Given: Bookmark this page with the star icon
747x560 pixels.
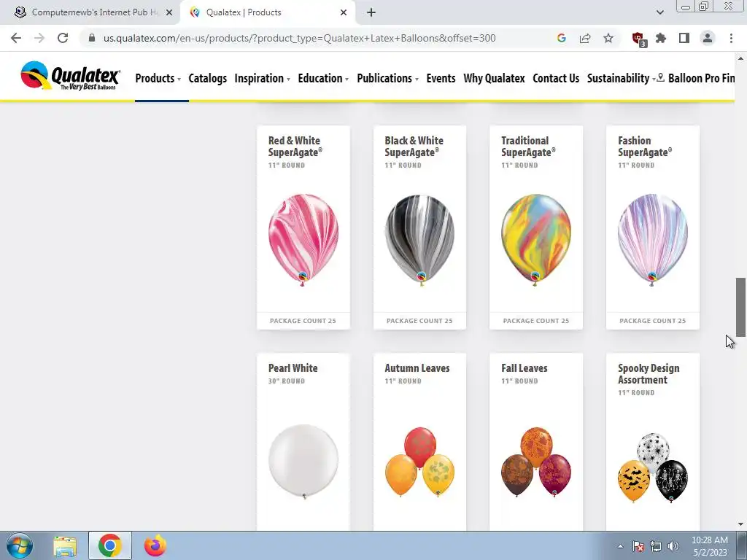Looking at the screenshot, I should click(608, 38).
